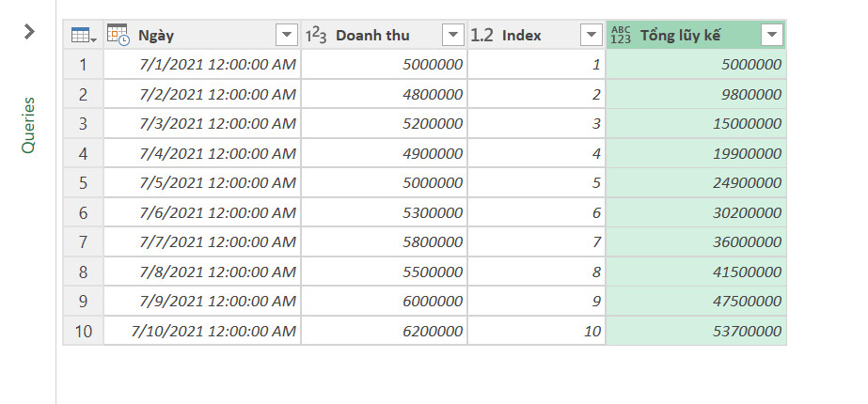Open the Doanh thu column filter dropdown
The height and width of the screenshot is (404, 868).
(x=453, y=36)
